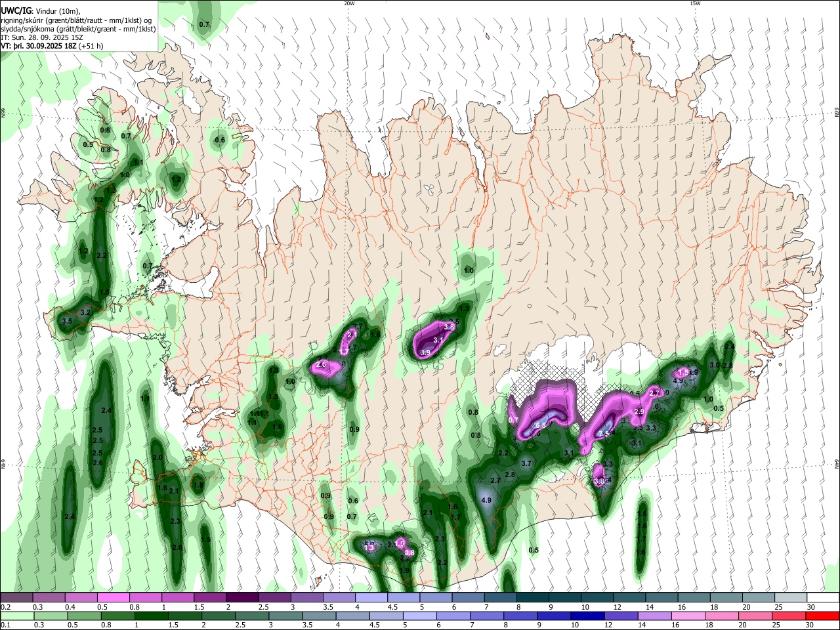Click the 2.9 value on pink area
840x630 pixels.
(x=640, y=411)
